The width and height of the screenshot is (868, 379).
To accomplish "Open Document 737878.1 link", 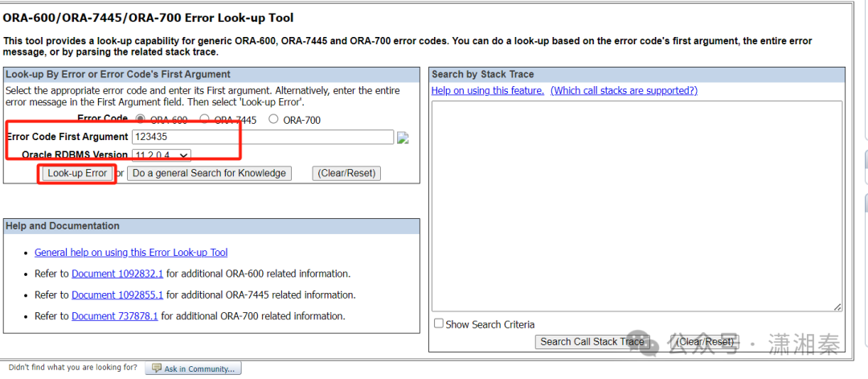I will click(x=115, y=315).
